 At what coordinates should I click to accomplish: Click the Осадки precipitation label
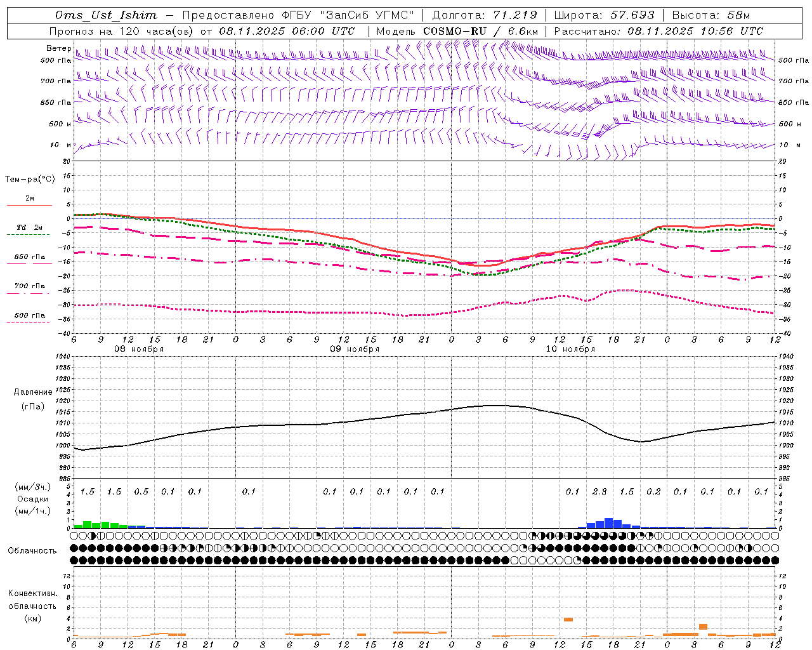point(33,499)
